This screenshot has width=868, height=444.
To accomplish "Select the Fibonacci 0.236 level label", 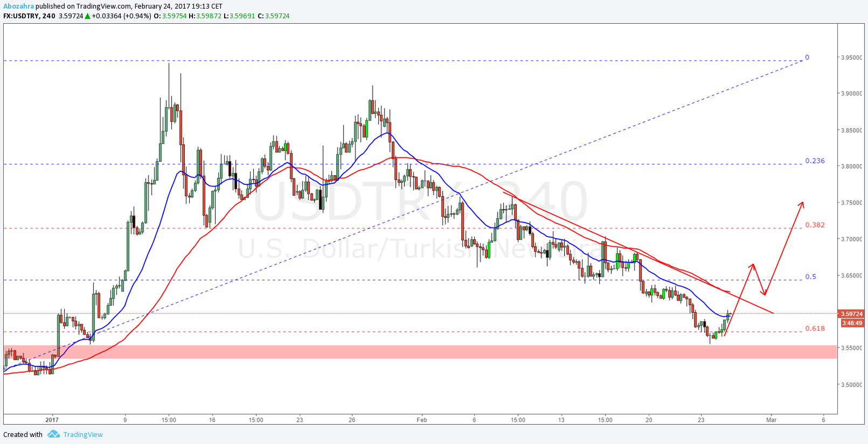I will point(815,161).
